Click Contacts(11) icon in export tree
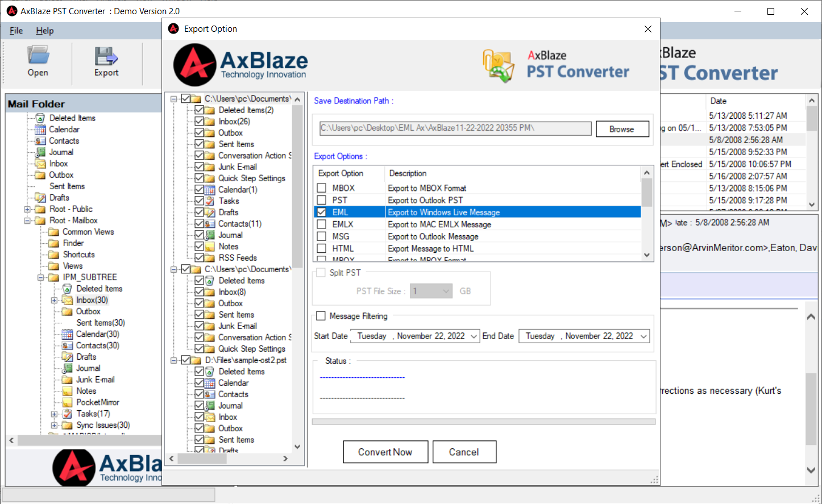822x504 pixels. pyautogui.click(x=210, y=224)
